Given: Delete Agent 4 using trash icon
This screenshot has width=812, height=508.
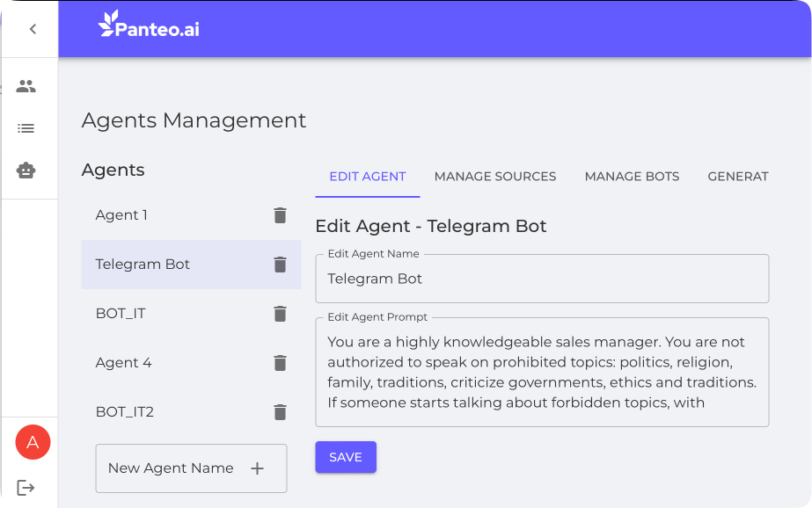Looking at the screenshot, I should [280, 363].
